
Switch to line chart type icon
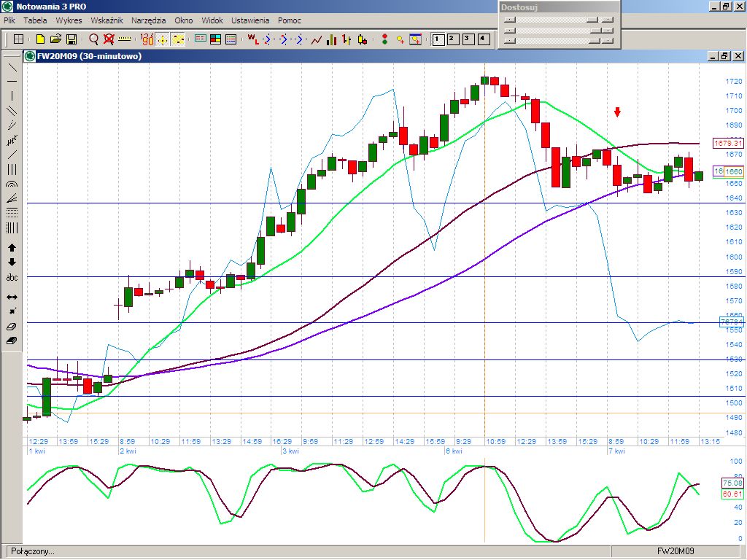pyautogui.click(x=317, y=39)
